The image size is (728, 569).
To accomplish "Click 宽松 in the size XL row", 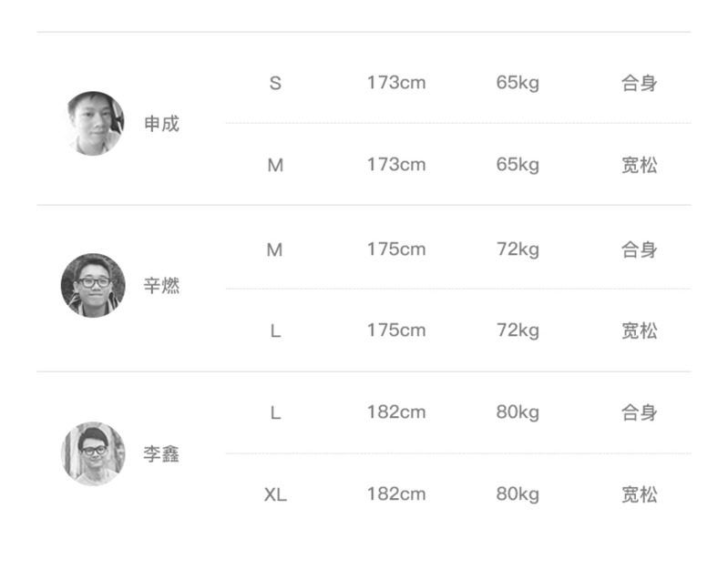I will (x=639, y=494).
